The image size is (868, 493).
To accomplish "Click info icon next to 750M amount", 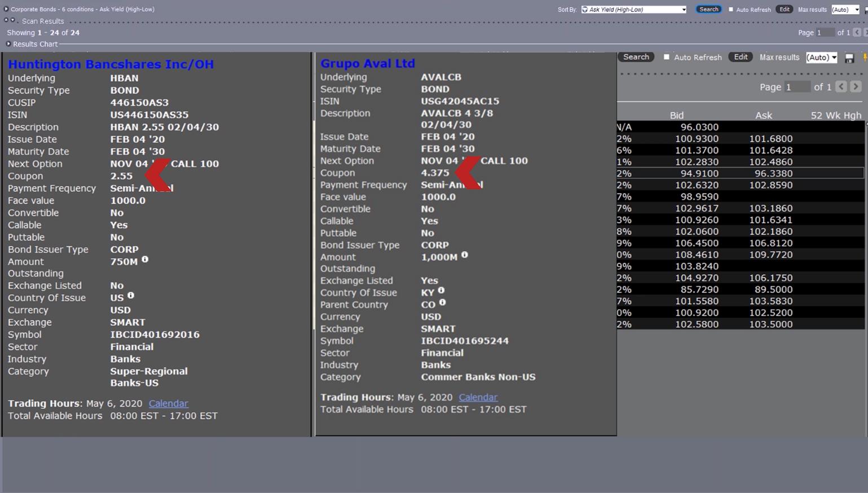I will pyautogui.click(x=145, y=259).
